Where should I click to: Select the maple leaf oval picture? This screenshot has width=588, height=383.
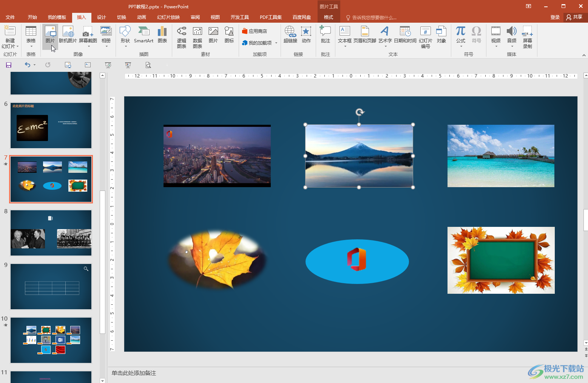(x=217, y=261)
